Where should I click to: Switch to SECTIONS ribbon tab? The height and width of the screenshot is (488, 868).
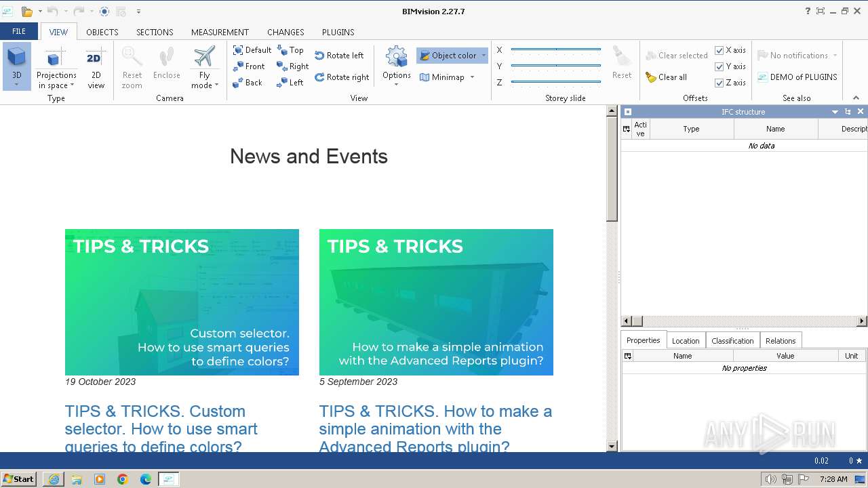[x=155, y=32]
